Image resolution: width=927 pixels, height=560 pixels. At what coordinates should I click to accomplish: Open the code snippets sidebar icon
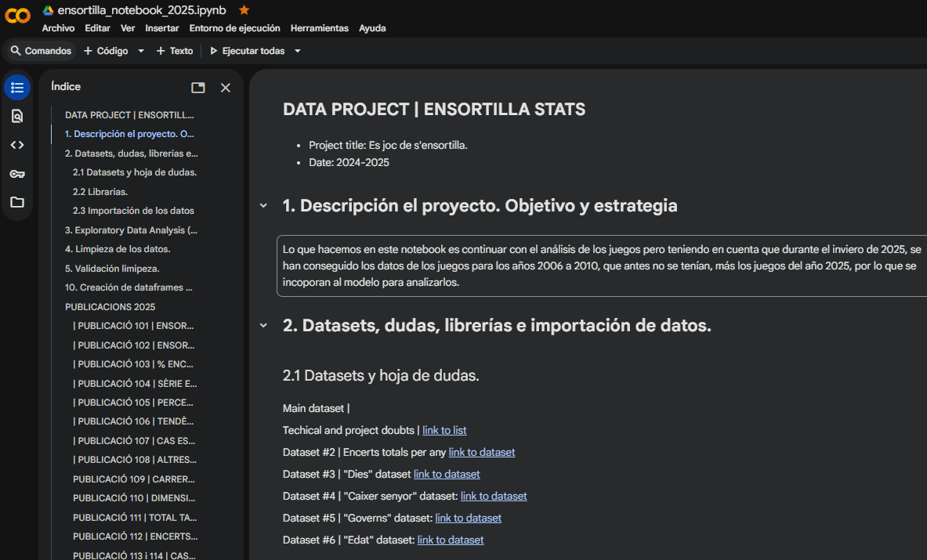coord(17,145)
